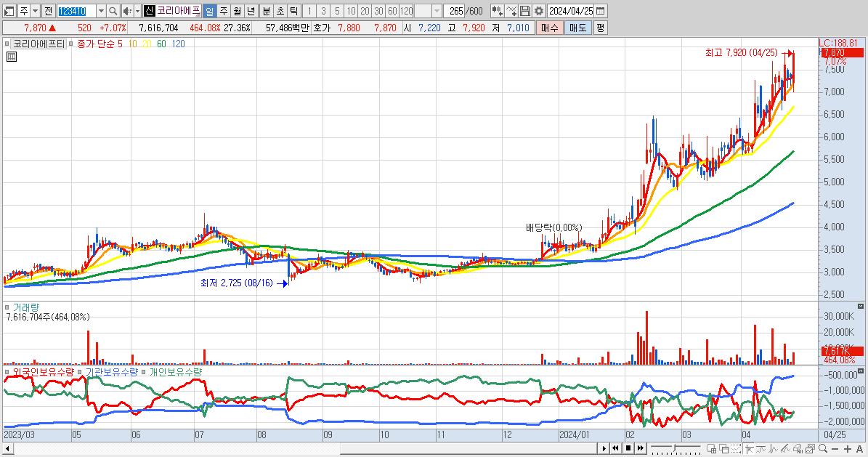The image size is (868, 457).
Task: Click the date field 2024/04/25
Action: 571,11
